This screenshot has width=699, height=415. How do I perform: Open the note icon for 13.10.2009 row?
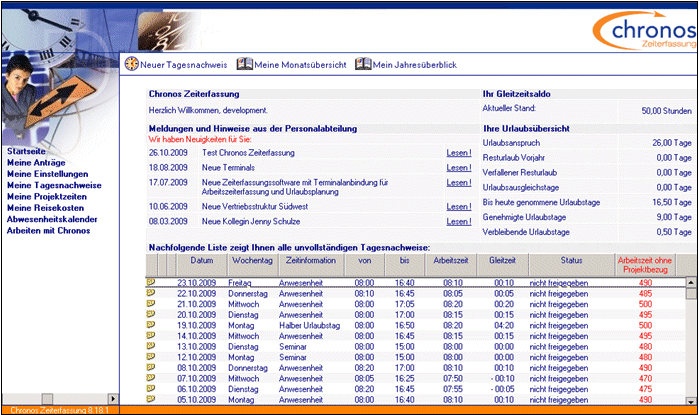[x=151, y=346]
